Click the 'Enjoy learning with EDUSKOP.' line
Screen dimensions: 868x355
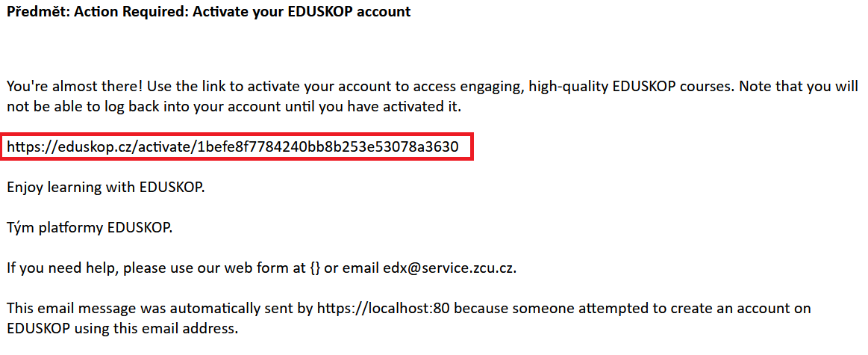[x=106, y=187]
